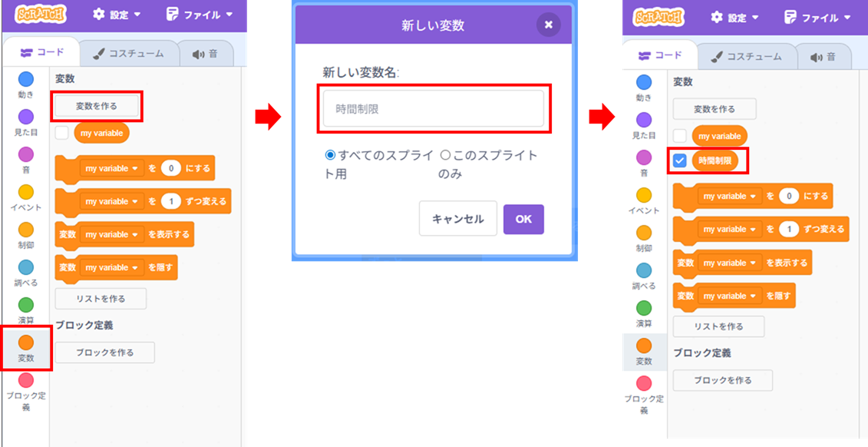Click the orange 変数 category in the left panel

pos(26,346)
